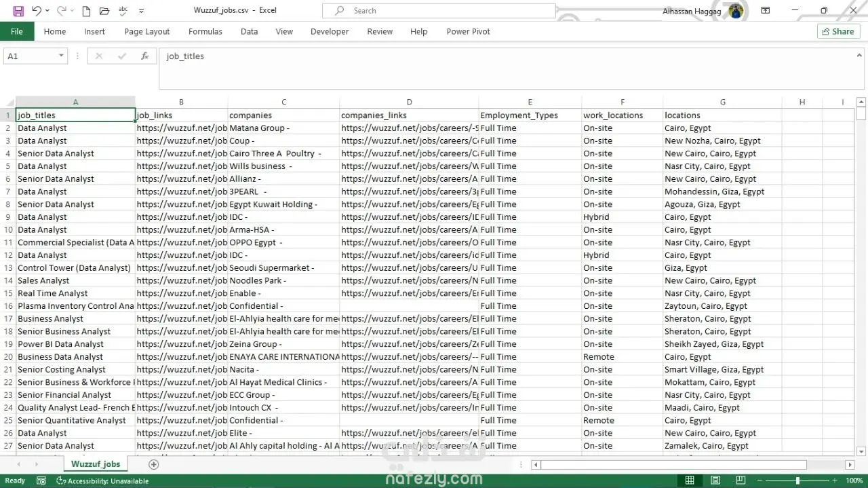Select entire column A header
Viewport: 868px width, 488px height.
pyautogui.click(x=75, y=102)
